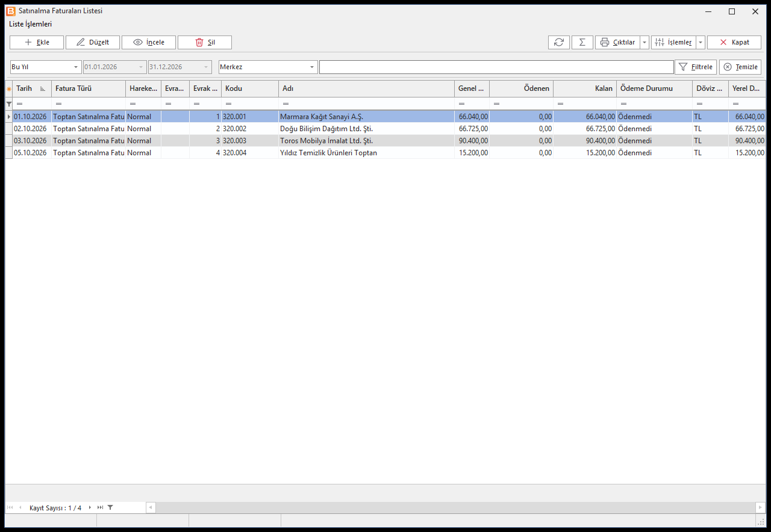The height and width of the screenshot is (532, 771).
Task: Select the Toros Mobilya İmalat Ltd. Şti. row
Action: coord(385,141)
